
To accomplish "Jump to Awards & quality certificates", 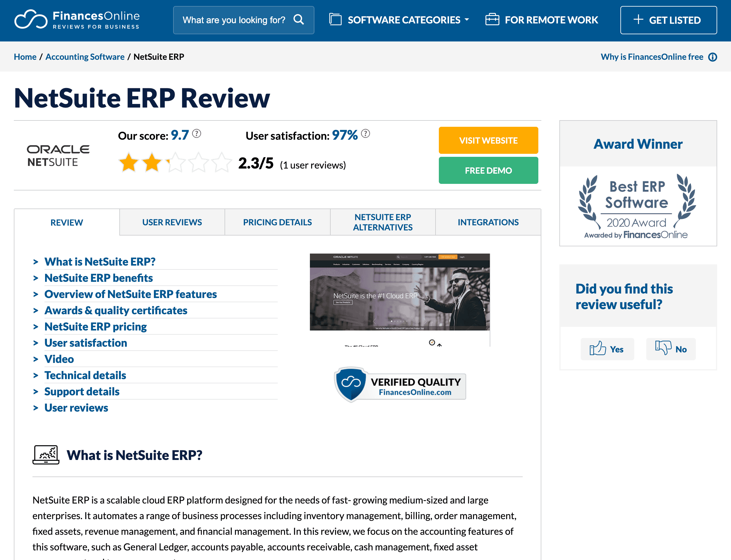I will (x=116, y=310).
